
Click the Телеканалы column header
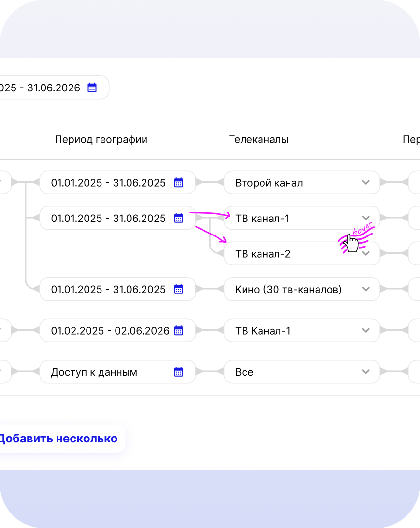click(259, 139)
